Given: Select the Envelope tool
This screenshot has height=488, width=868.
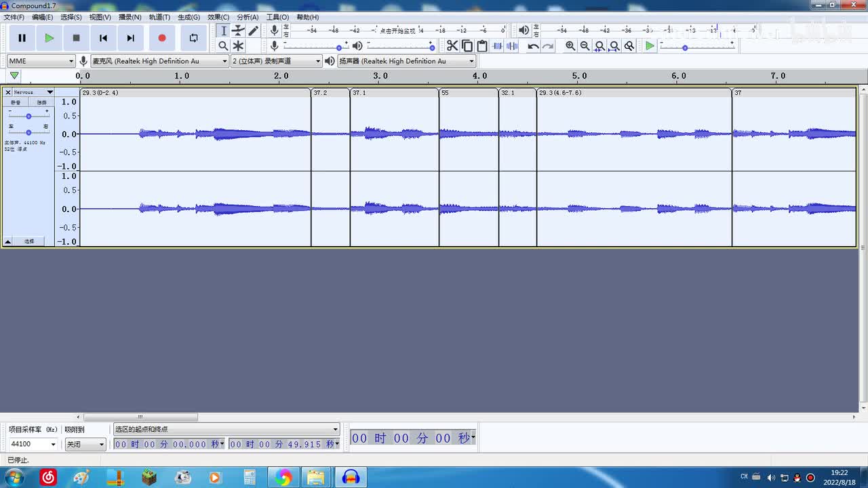Looking at the screenshot, I should point(238,30).
